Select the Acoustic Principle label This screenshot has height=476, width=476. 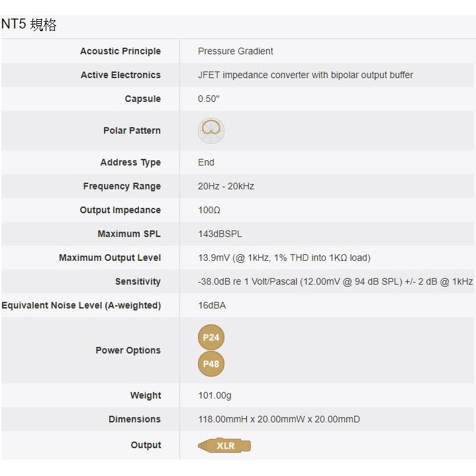(x=120, y=51)
